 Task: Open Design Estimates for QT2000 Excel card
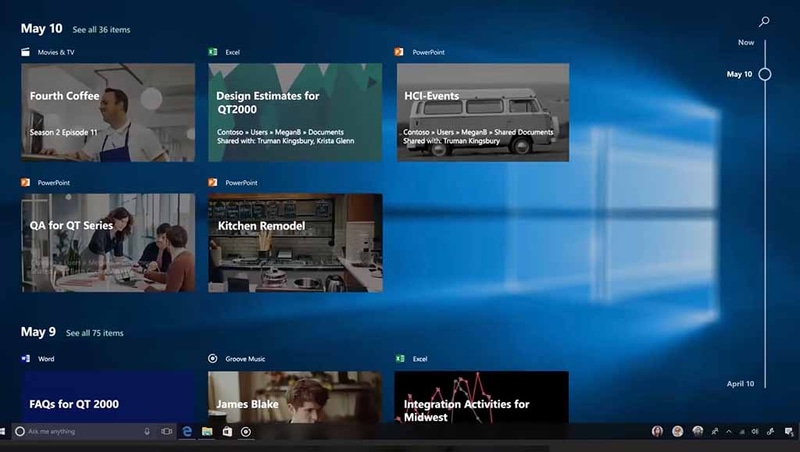(295, 112)
